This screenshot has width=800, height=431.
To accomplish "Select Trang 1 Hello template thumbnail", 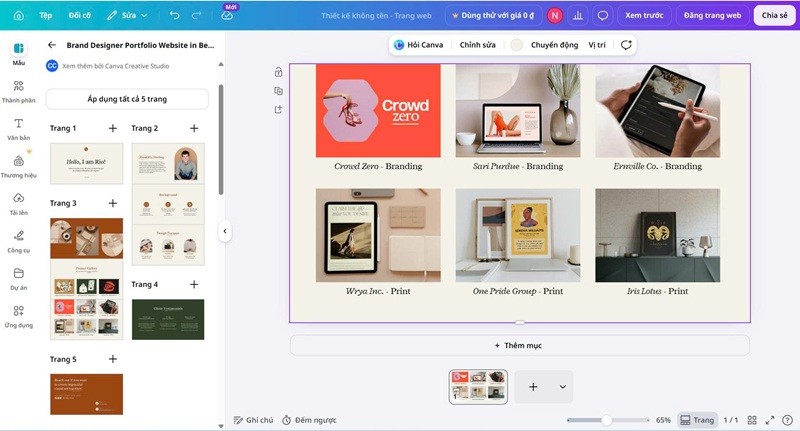I will 86,163.
